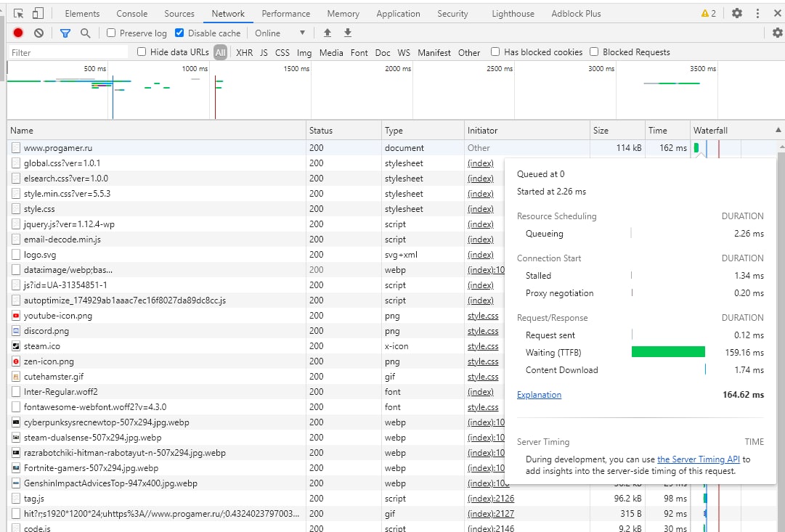Open DevTools settings gear
Viewport: 785px width, 532px height.
[x=737, y=13]
